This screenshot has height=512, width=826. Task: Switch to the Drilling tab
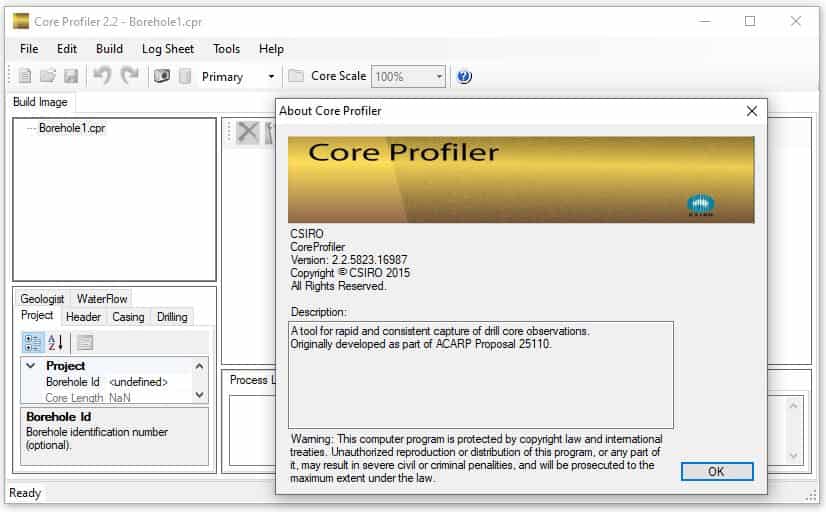(x=172, y=317)
